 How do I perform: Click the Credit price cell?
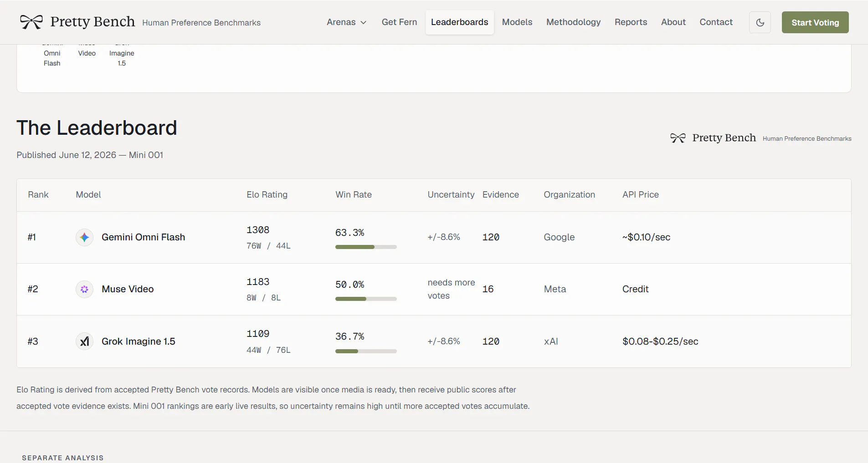[635, 289]
